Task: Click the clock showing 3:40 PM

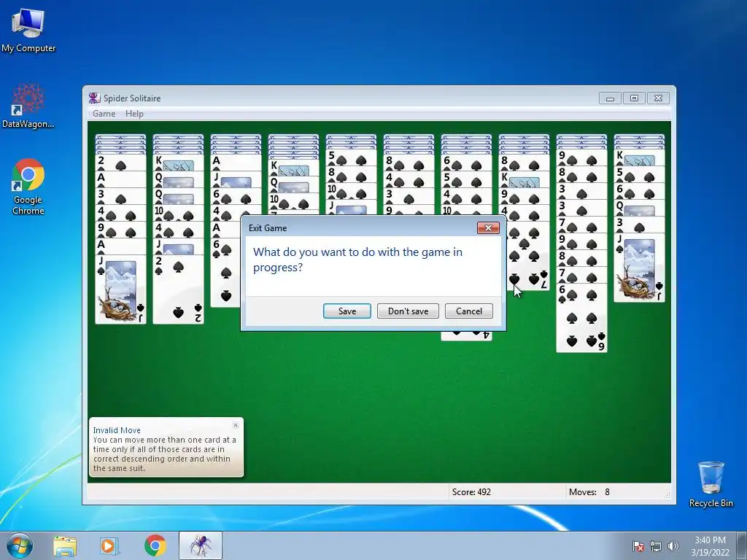Action: (x=710, y=545)
